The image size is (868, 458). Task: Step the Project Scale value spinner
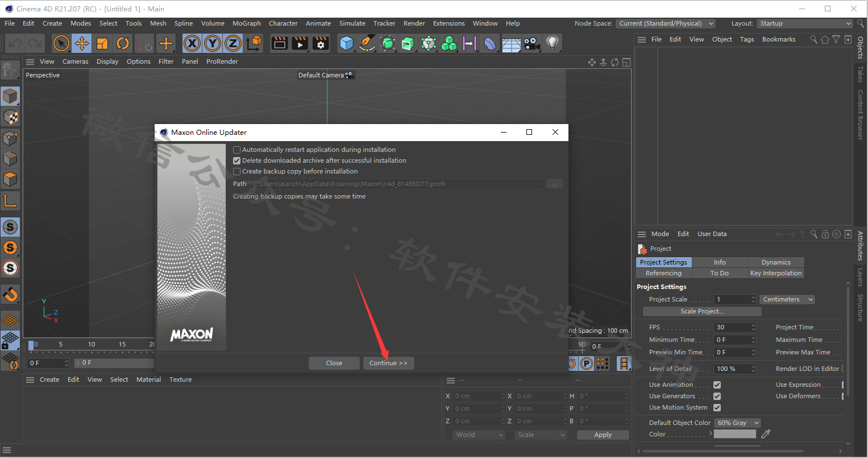(x=753, y=299)
